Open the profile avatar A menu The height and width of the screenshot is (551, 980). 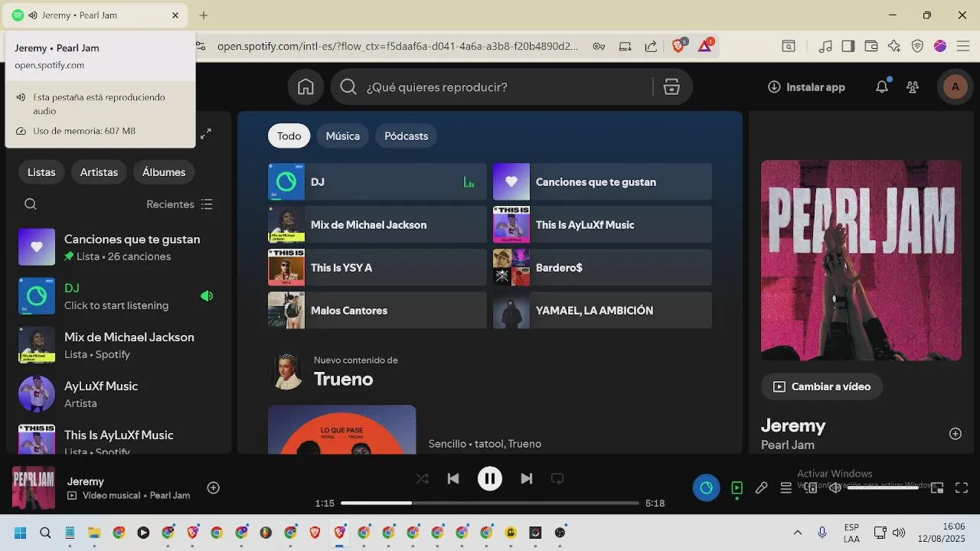(x=955, y=87)
